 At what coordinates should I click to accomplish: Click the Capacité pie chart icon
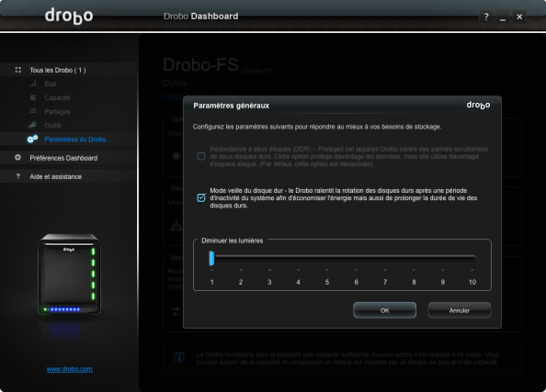coord(33,97)
